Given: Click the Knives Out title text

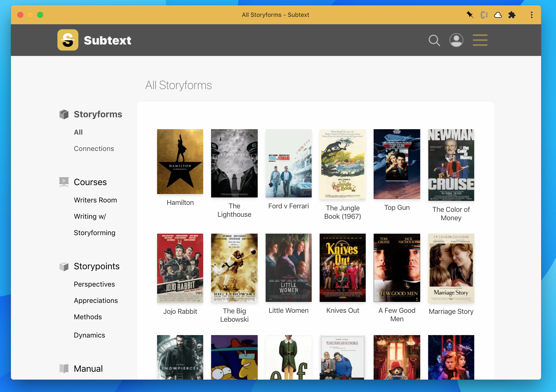Looking at the screenshot, I should [x=343, y=310].
